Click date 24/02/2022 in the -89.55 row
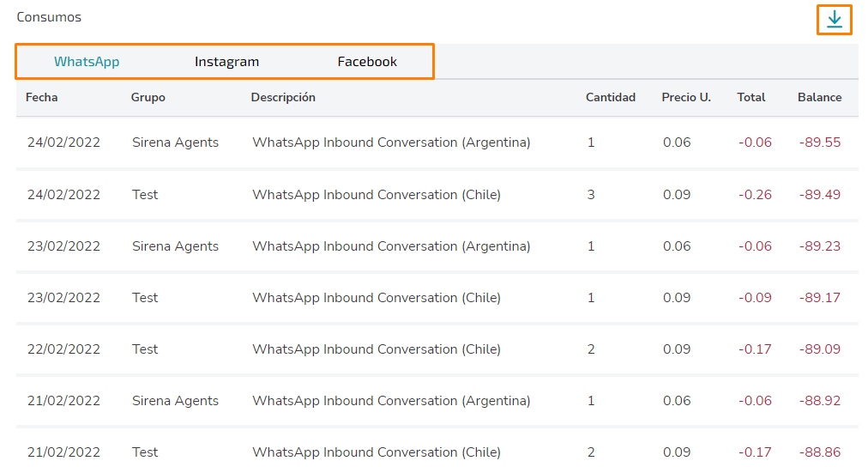 point(63,143)
